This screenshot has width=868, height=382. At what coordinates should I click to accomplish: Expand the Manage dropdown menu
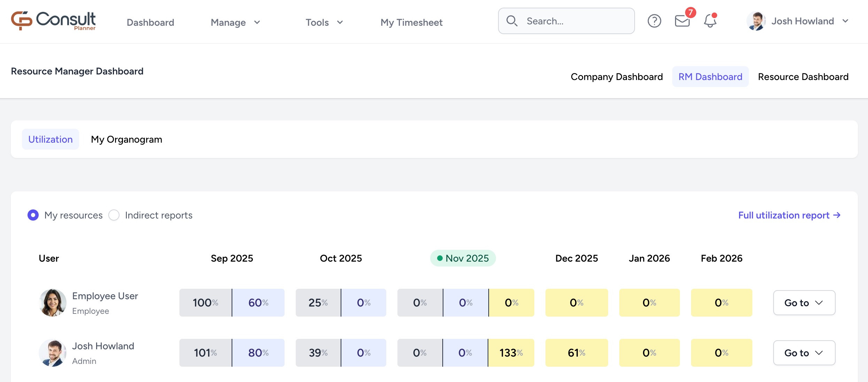[x=235, y=22]
